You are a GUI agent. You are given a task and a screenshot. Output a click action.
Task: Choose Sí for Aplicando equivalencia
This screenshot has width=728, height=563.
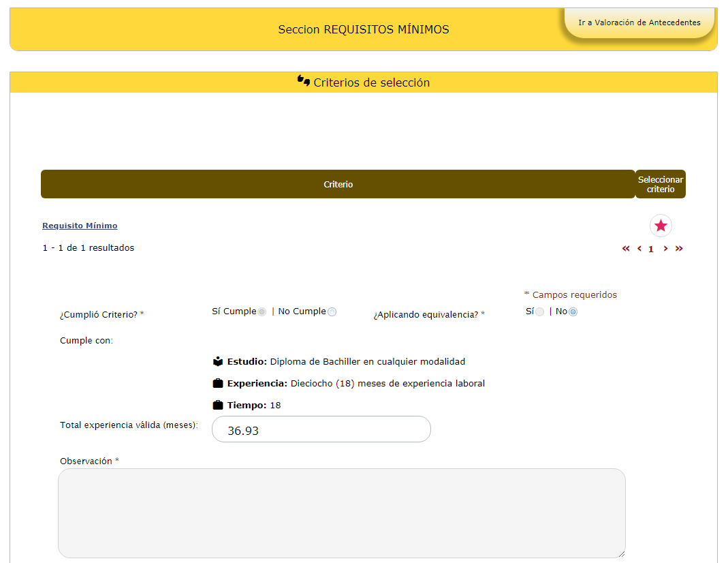pyautogui.click(x=539, y=311)
